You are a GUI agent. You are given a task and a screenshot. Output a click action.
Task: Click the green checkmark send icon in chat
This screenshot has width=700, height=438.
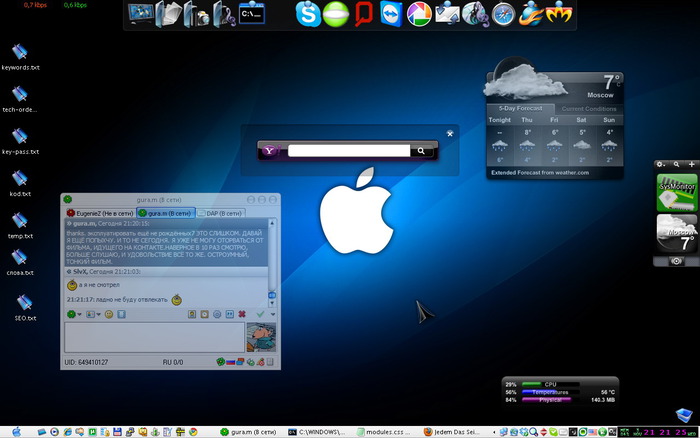(x=260, y=314)
